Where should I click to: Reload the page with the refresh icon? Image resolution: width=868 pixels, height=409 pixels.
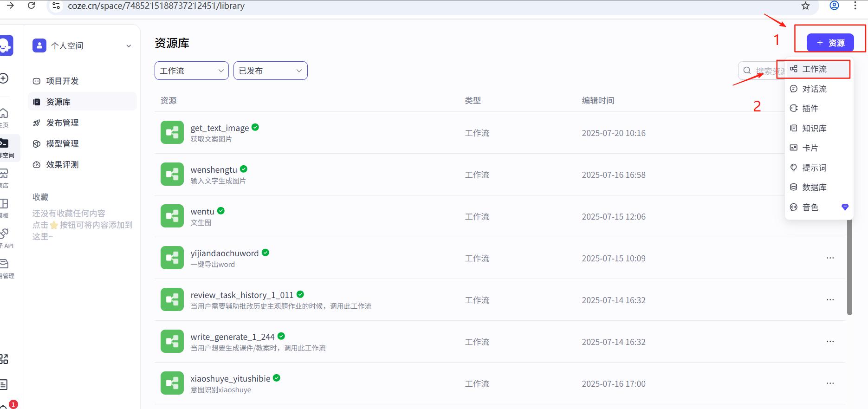click(x=32, y=6)
